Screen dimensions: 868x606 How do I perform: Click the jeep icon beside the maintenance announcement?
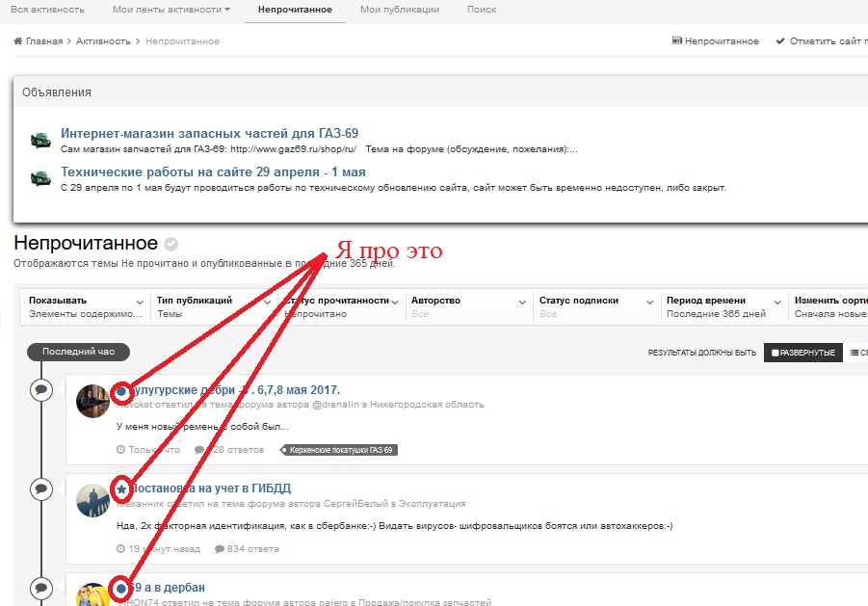click(40, 177)
